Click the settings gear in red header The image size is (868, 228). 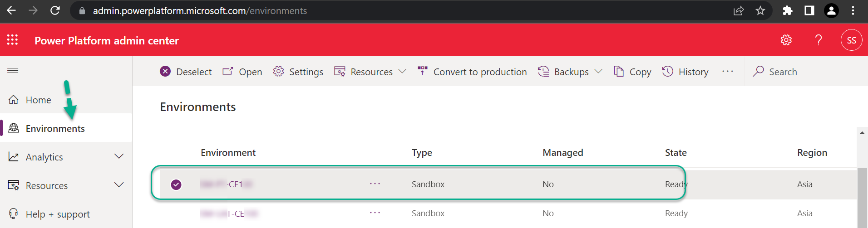pos(786,40)
